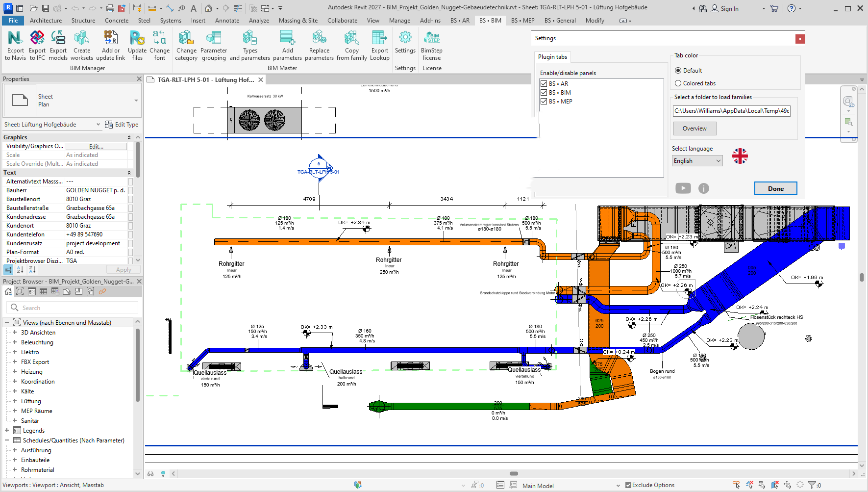The width and height of the screenshot is (868, 492).
Task: Collapse Schedules/Quantities tree node
Action: [7, 440]
